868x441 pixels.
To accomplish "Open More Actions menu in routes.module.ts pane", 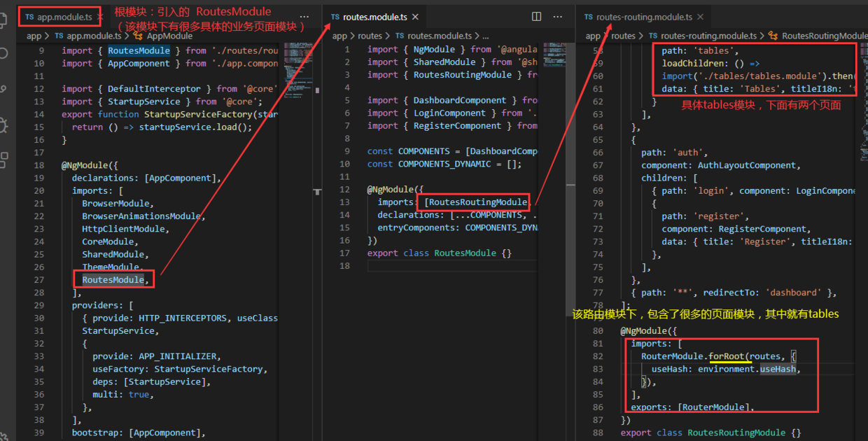I will tap(556, 16).
